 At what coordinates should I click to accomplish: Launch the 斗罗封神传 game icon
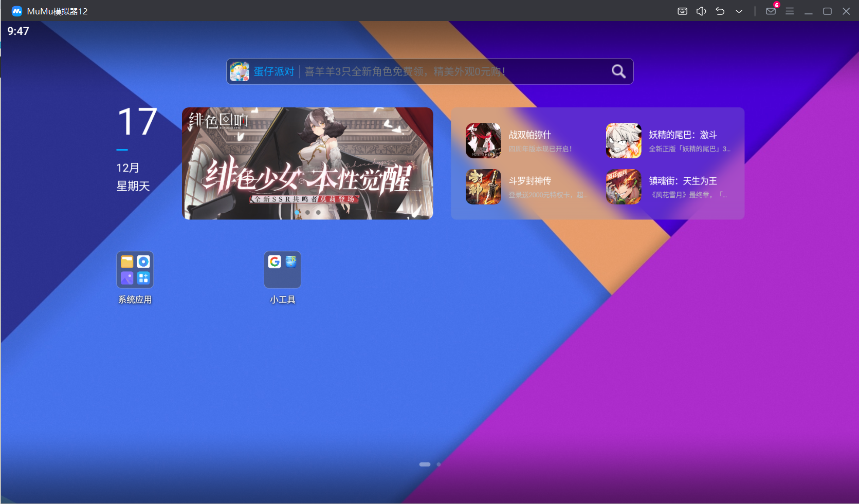(483, 186)
